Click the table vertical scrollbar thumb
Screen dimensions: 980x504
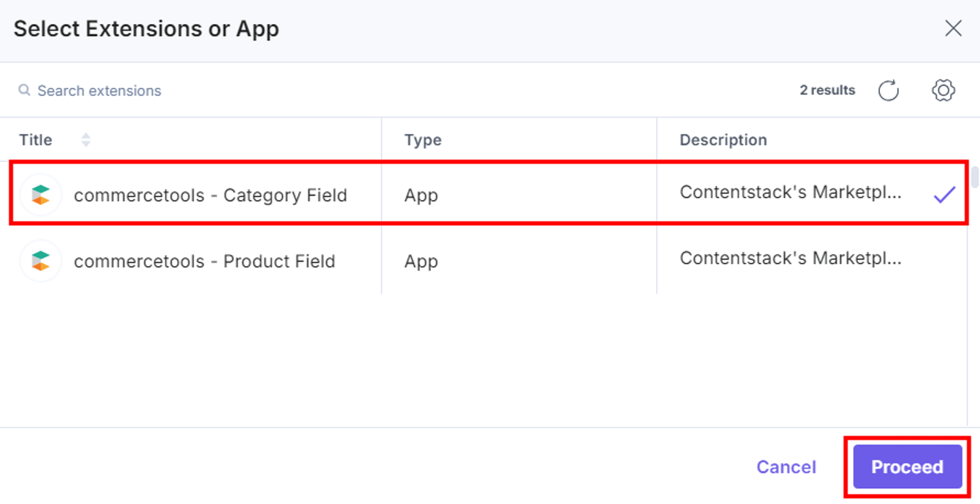tap(975, 177)
